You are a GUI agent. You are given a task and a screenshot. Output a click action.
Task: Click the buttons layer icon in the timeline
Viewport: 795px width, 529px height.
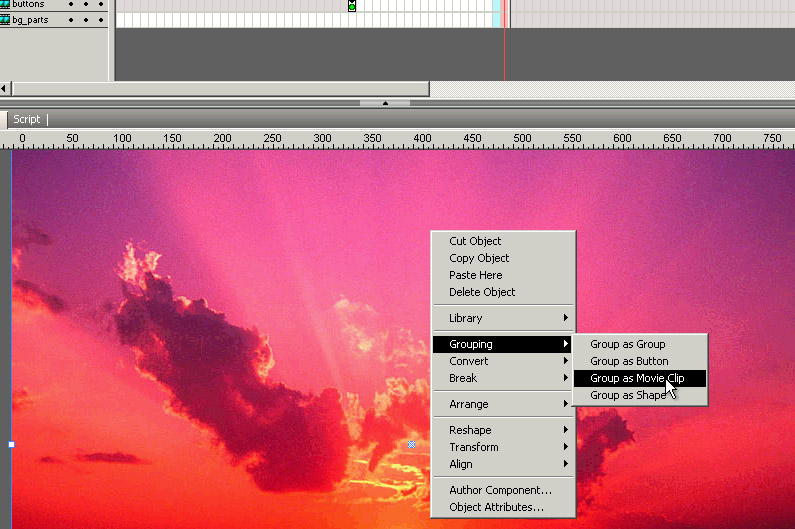(x=5, y=5)
